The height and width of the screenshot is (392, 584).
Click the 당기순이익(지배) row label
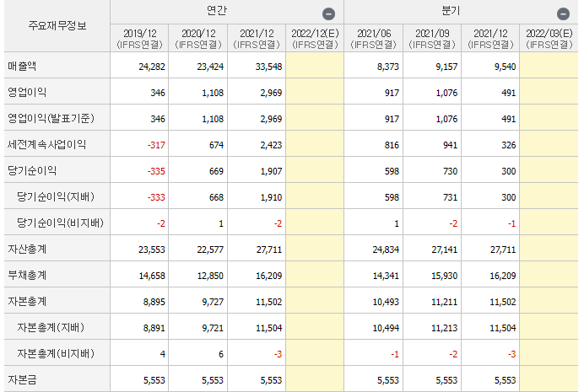(x=56, y=196)
